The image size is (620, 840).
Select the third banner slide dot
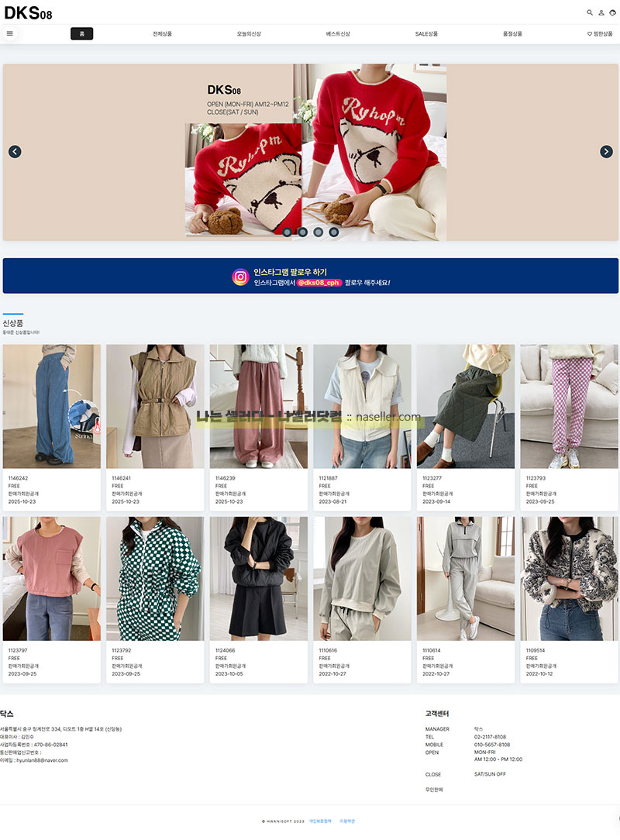[x=319, y=232]
